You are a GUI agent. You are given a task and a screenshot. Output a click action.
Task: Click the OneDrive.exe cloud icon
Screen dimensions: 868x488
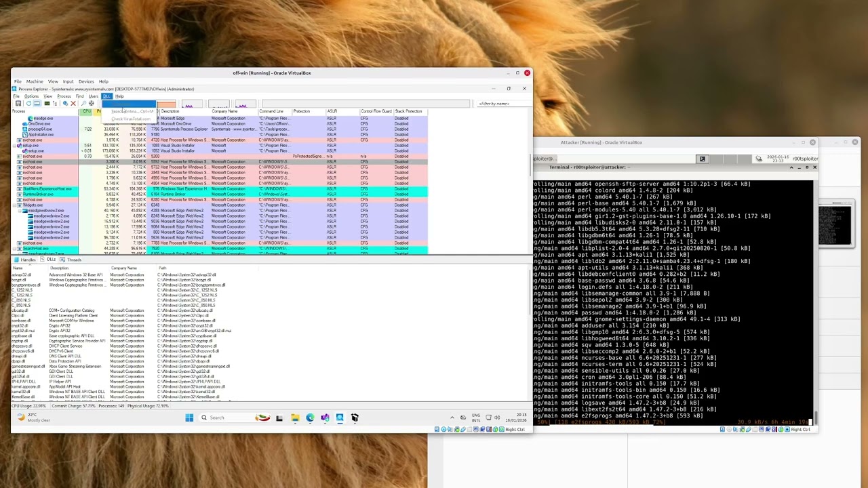pos(25,123)
